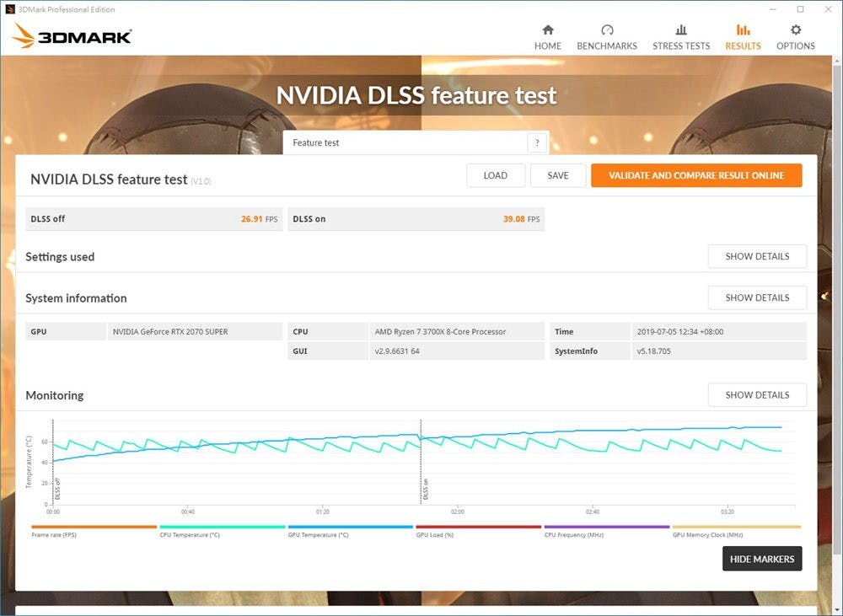Click the Home house icon
This screenshot has width=843, height=616.
pos(548,30)
